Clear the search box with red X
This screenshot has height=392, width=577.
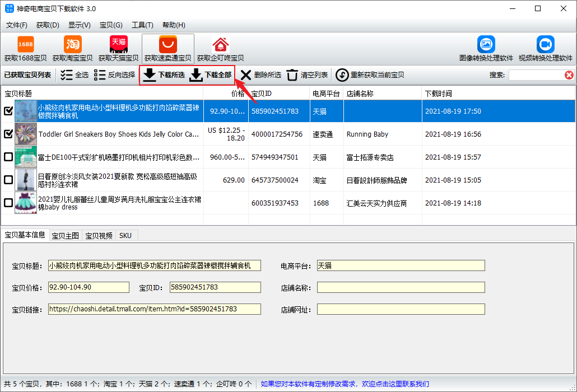[x=569, y=75]
